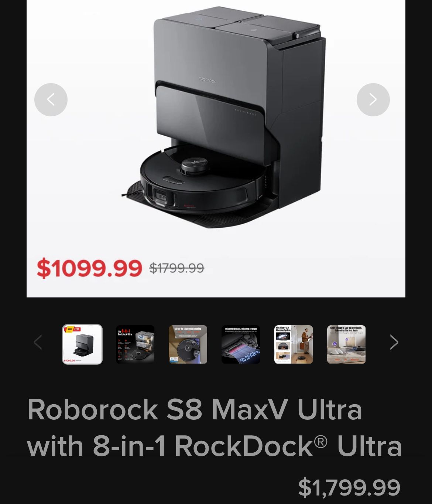Select the Save $700 product thumbnail
Screen dimensions: 432x504
pos(82,344)
